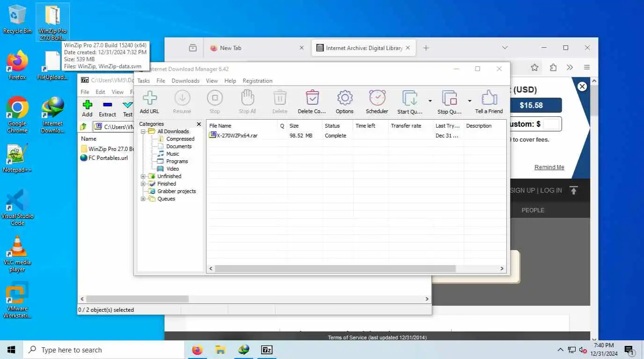Screen dimensions: 644x359
Task: Click Tell a Friend thumbs-up icon
Action: 489,102
